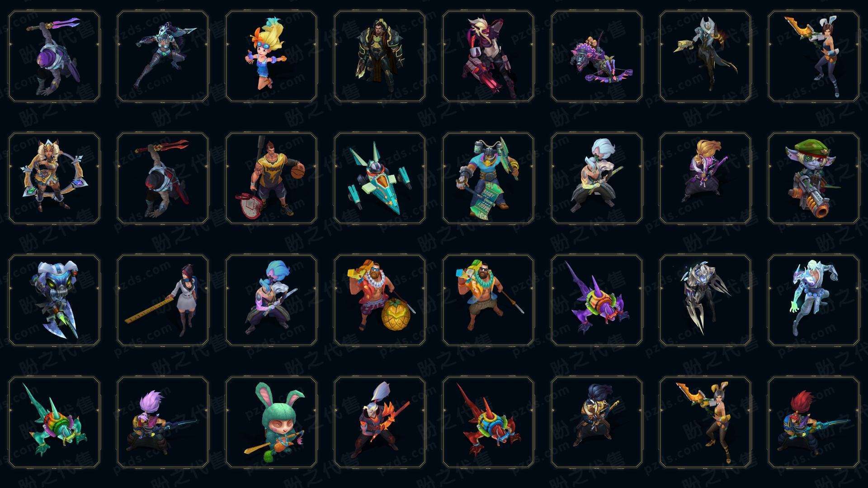Select the purple scorpion with green shell
The image size is (868, 488).
point(597,300)
